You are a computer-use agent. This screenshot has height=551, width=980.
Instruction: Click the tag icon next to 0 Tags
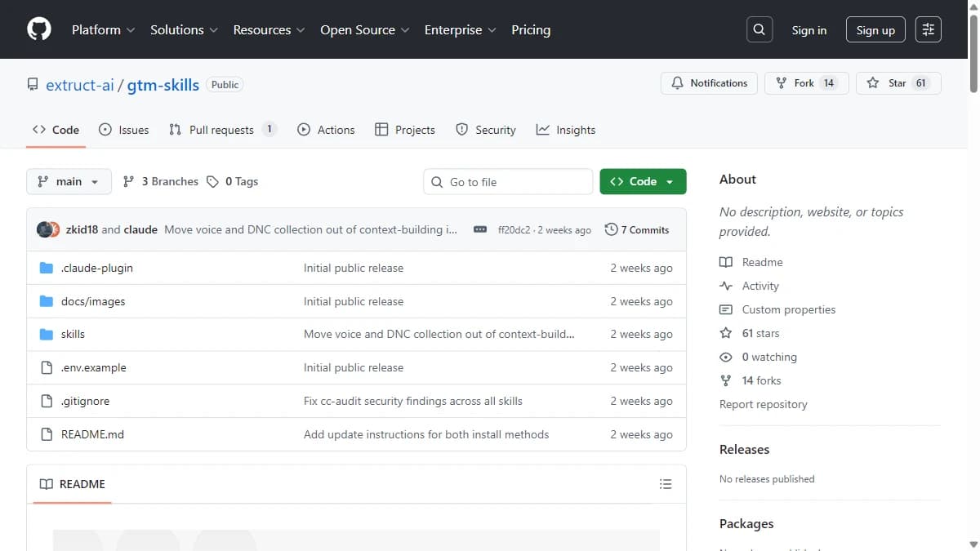click(x=212, y=181)
